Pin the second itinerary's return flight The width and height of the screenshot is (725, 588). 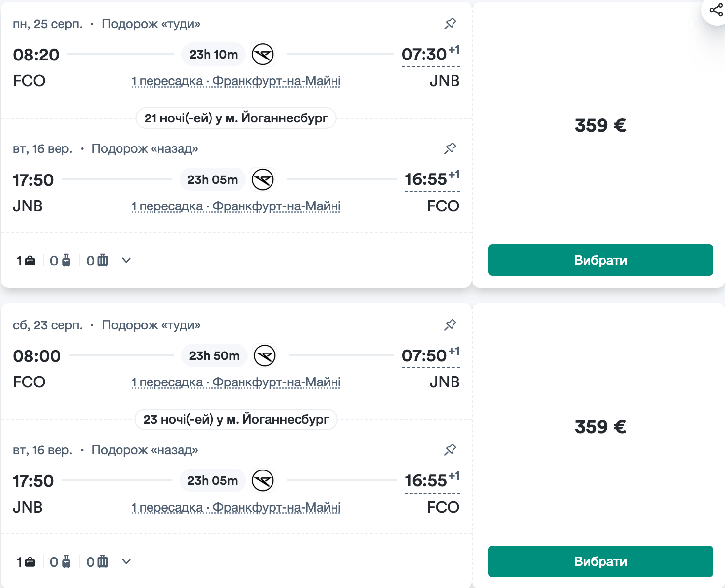pyautogui.click(x=450, y=450)
